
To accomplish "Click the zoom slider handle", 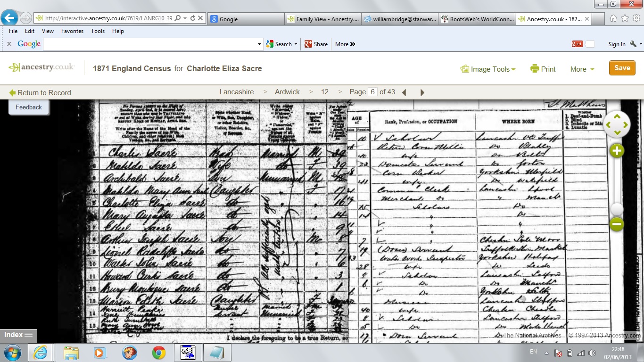I will click(617, 209).
